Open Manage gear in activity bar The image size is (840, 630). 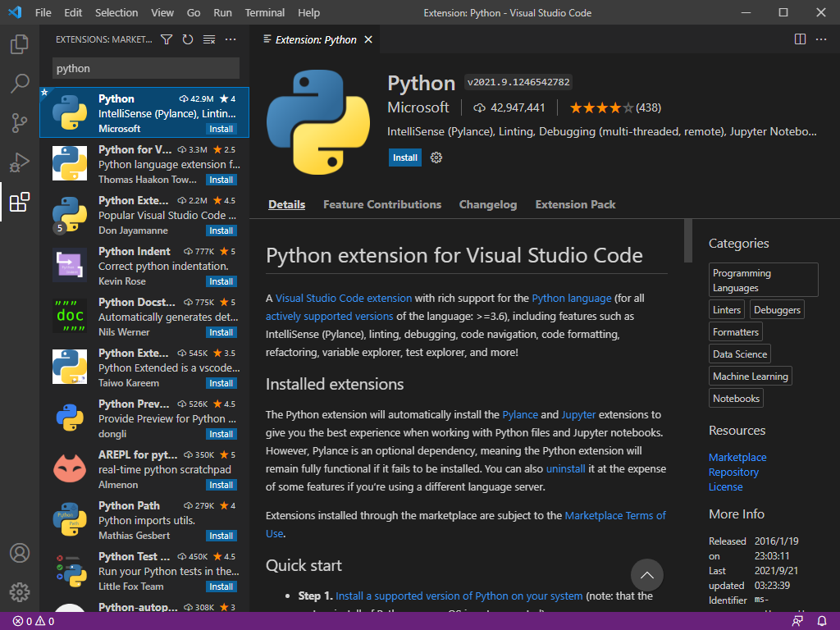click(20, 592)
